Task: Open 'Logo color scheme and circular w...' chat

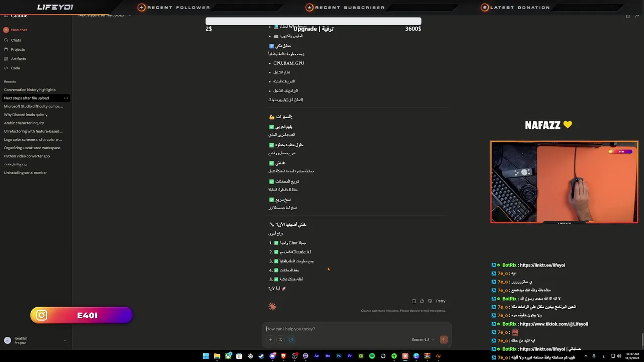Action: pyautogui.click(x=33, y=139)
